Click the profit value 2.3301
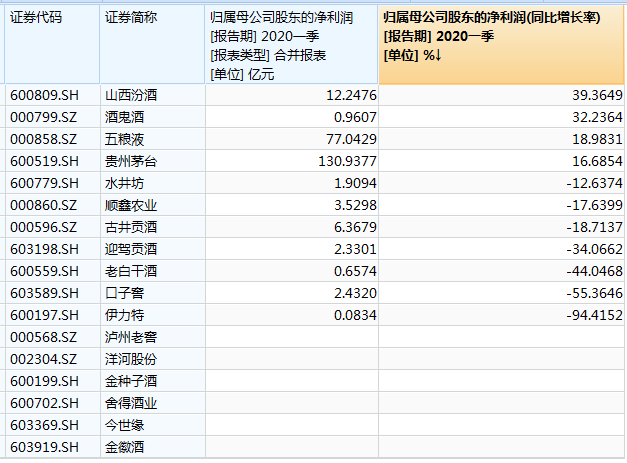The height and width of the screenshot is (463, 627). [x=355, y=249]
